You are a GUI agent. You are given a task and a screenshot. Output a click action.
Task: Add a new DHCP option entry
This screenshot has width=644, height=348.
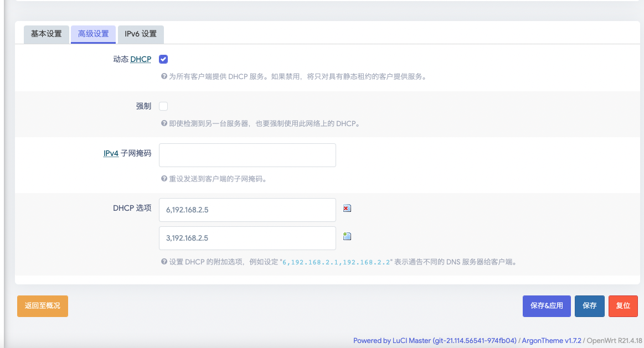click(347, 237)
